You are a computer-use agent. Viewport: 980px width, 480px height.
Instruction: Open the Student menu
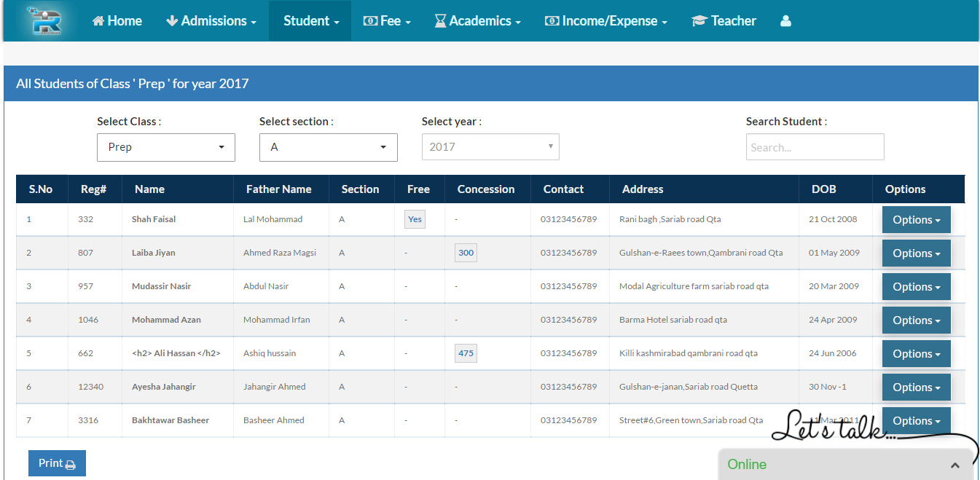pyautogui.click(x=311, y=21)
